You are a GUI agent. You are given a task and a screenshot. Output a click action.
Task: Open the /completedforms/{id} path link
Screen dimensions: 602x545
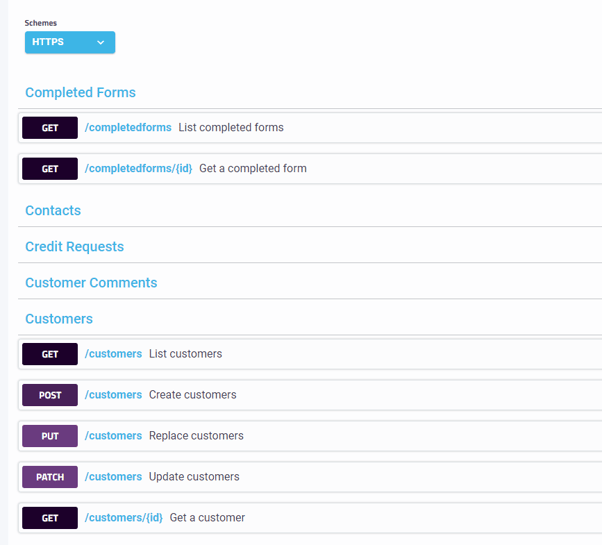pyautogui.click(x=138, y=169)
